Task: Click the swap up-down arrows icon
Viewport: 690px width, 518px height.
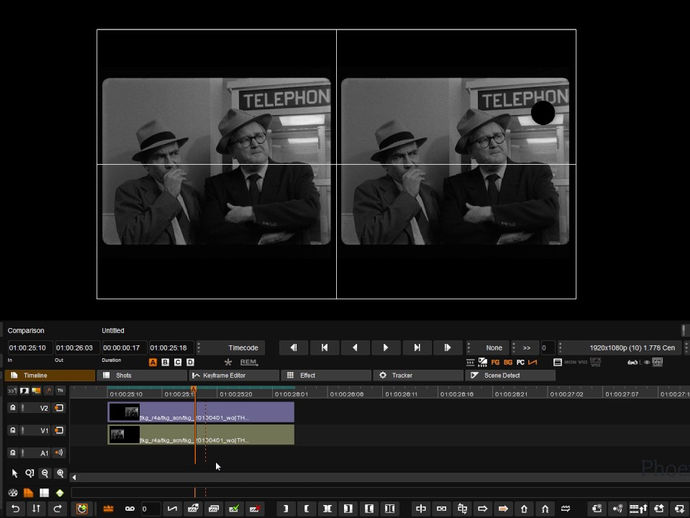Action: pyautogui.click(x=36, y=509)
